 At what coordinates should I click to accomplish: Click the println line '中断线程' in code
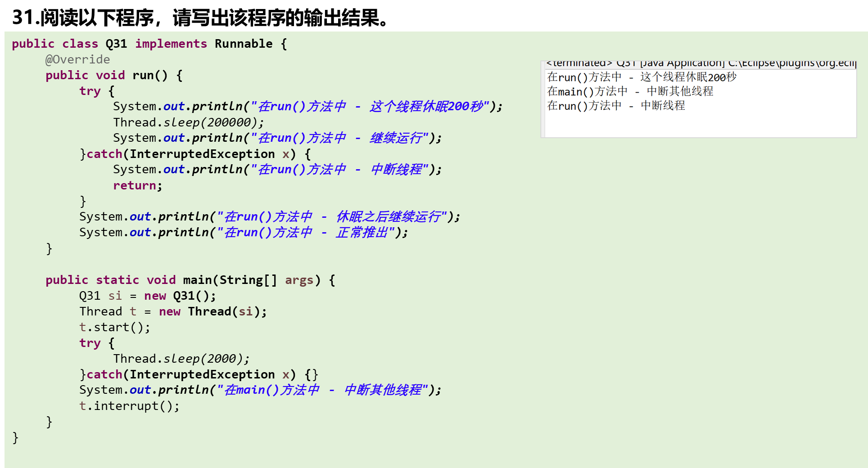click(x=277, y=170)
